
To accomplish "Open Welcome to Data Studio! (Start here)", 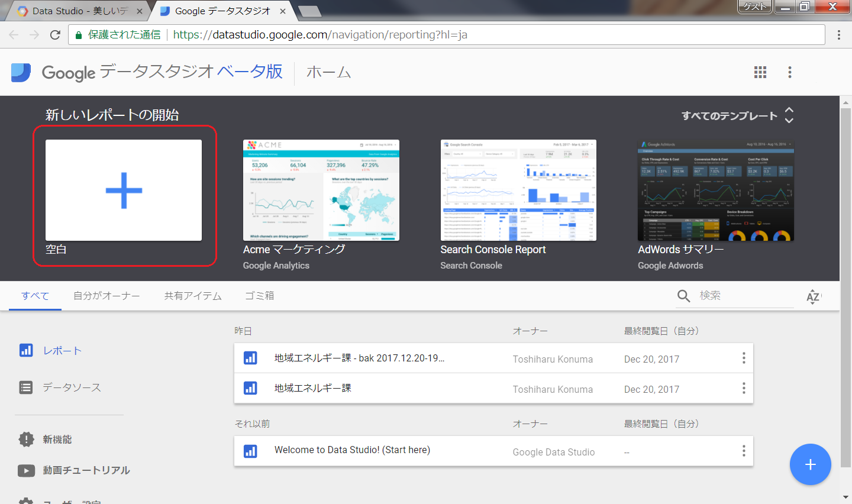I will pos(493,451).
